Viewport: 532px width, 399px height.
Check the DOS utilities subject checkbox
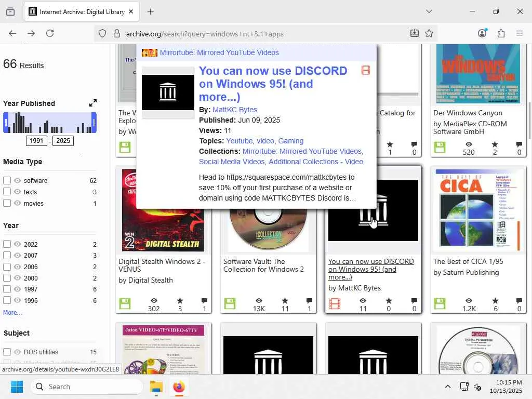(x=7, y=352)
